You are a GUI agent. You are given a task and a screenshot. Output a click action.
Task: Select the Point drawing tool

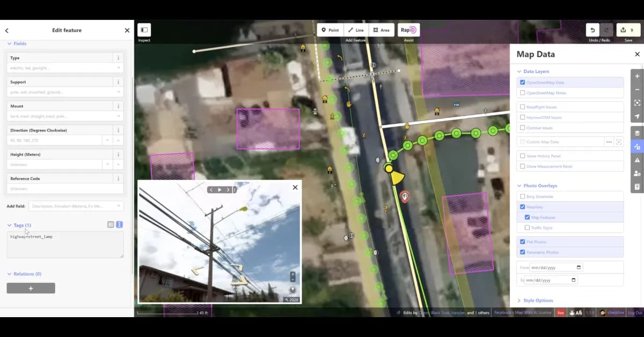coord(330,30)
